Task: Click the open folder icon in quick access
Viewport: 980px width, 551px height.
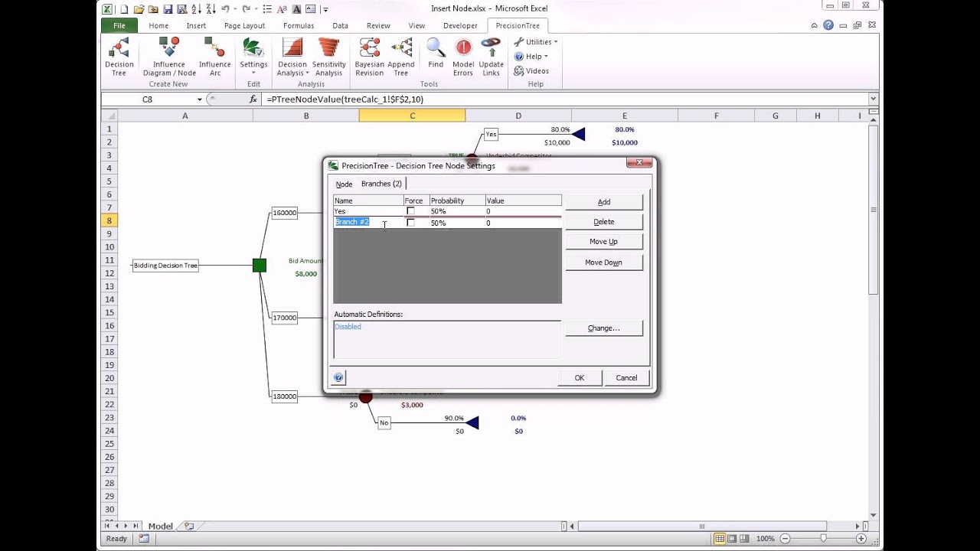Action: tap(139, 9)
